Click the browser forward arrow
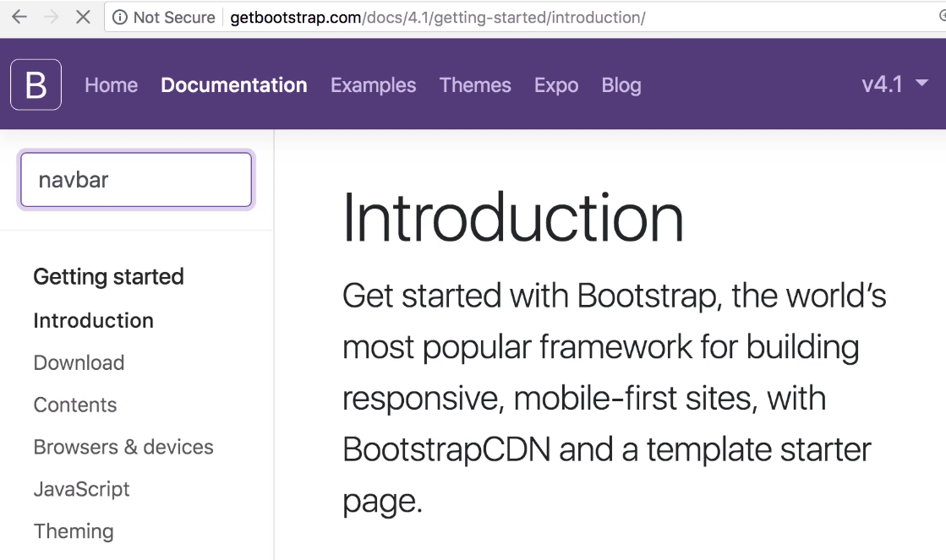 click(52, 17)
